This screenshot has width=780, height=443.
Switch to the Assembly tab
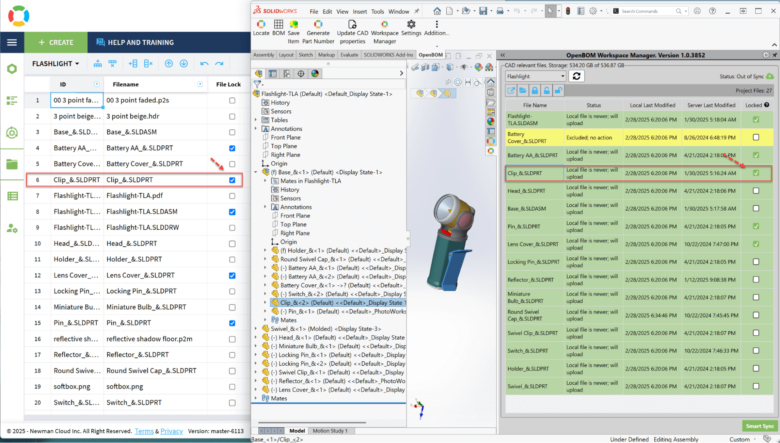click(x=264, y=55)
